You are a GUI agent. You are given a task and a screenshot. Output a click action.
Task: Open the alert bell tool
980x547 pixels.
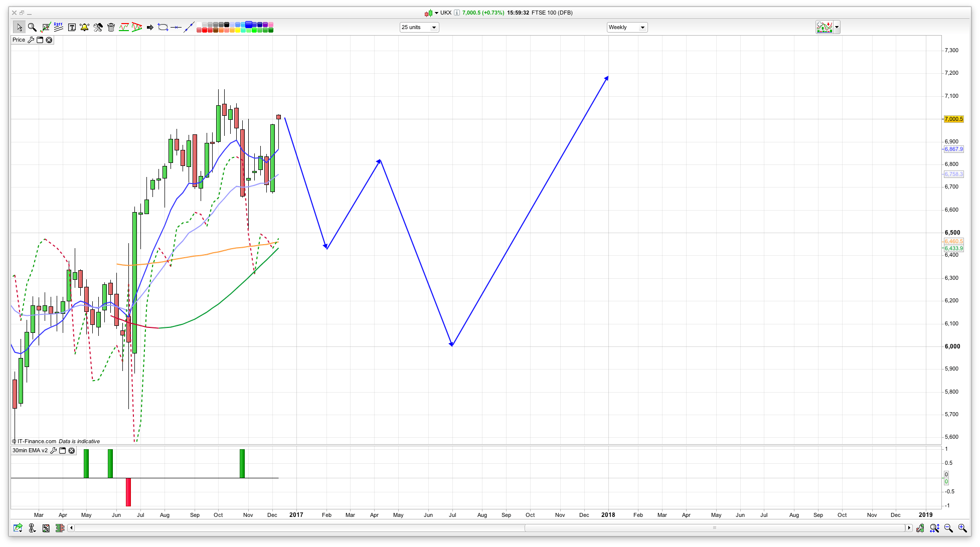tap(84, 27)
